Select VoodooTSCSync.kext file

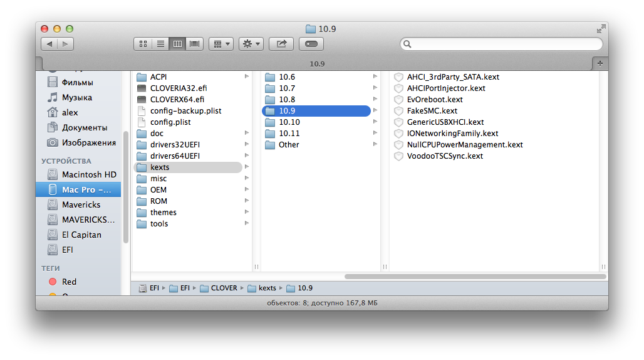[445, 156]
